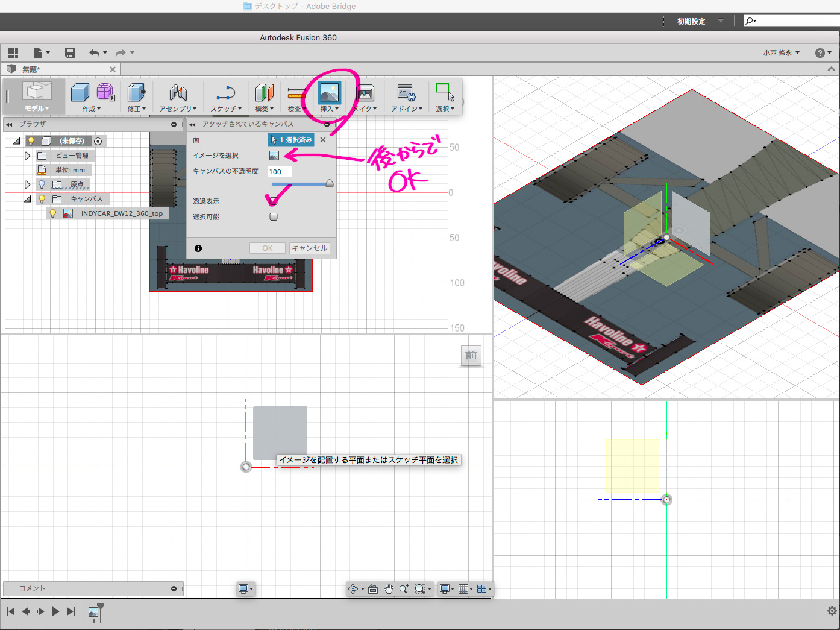Viewport: 840px width, 630px height.
Task: Open the Grid and Snaps dropdown
Action: click(x=465, y=589)
